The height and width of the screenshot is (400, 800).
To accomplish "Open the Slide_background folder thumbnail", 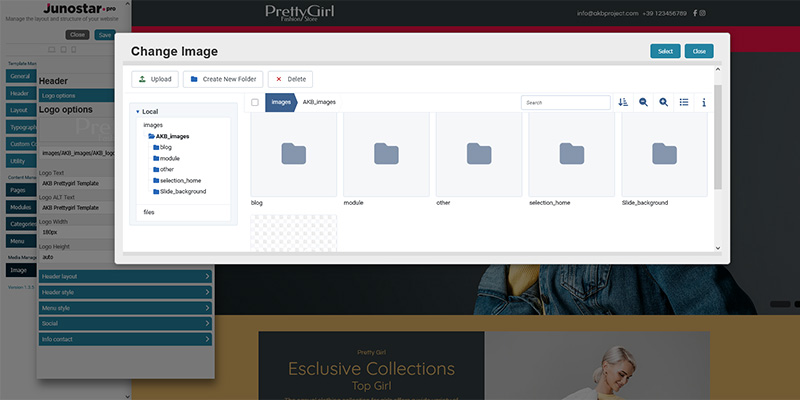I will point(664,154).
